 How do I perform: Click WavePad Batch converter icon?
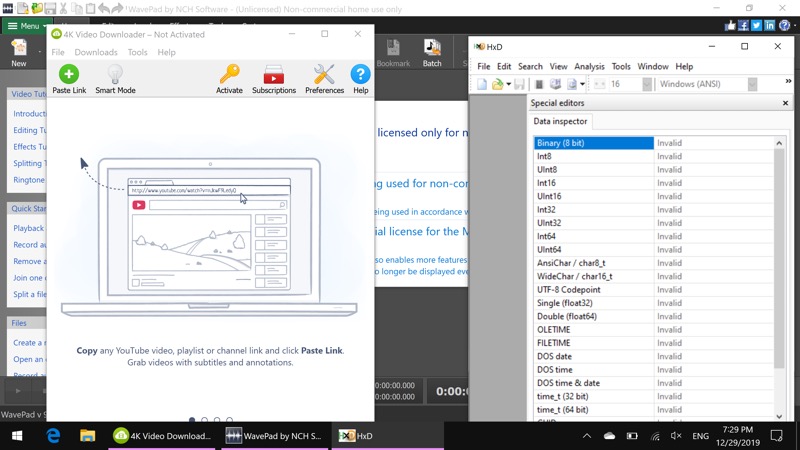[x=432, y=53]
